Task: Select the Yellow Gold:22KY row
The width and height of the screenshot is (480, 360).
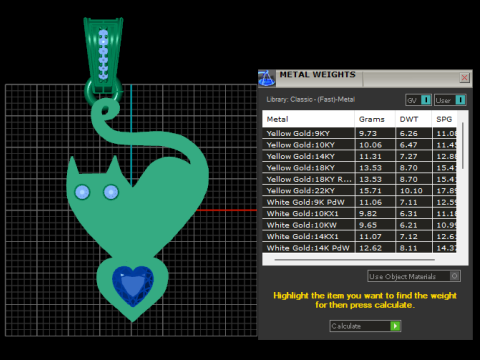Action: [360, 190]
